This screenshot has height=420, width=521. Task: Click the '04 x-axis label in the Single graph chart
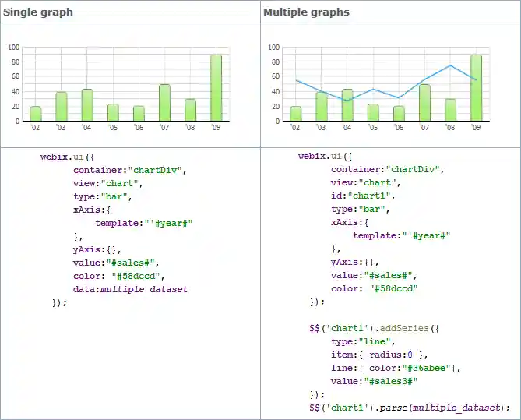[87, 128]
